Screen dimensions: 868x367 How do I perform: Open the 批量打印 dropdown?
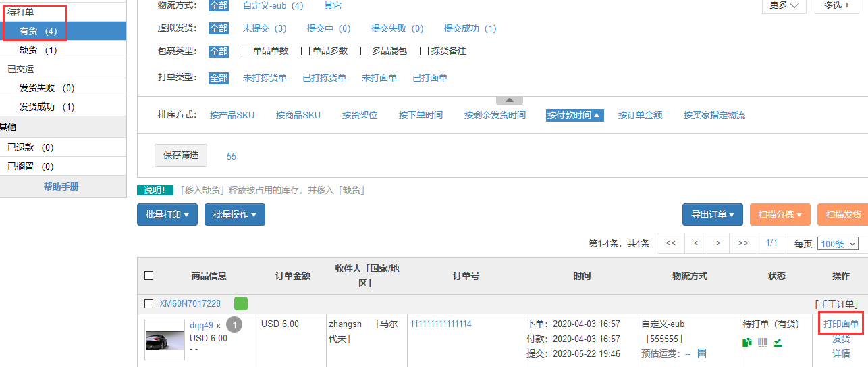[x=167, y=214]
